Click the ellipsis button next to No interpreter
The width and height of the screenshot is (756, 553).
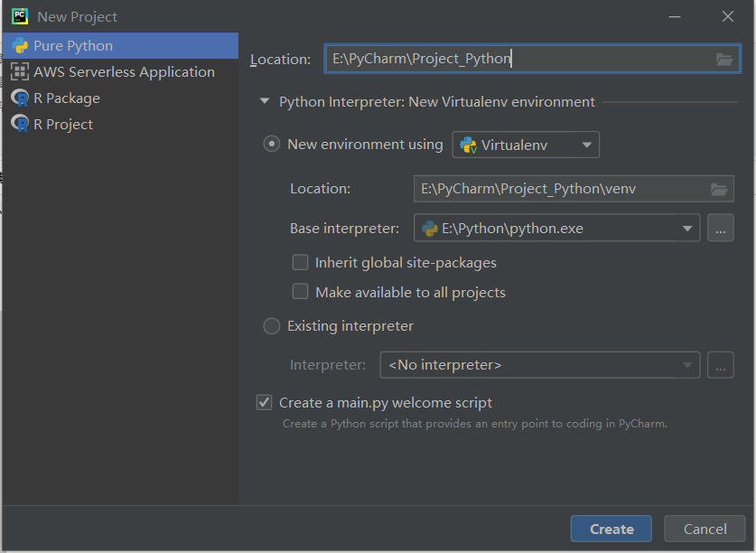click(x=720, y=365)
